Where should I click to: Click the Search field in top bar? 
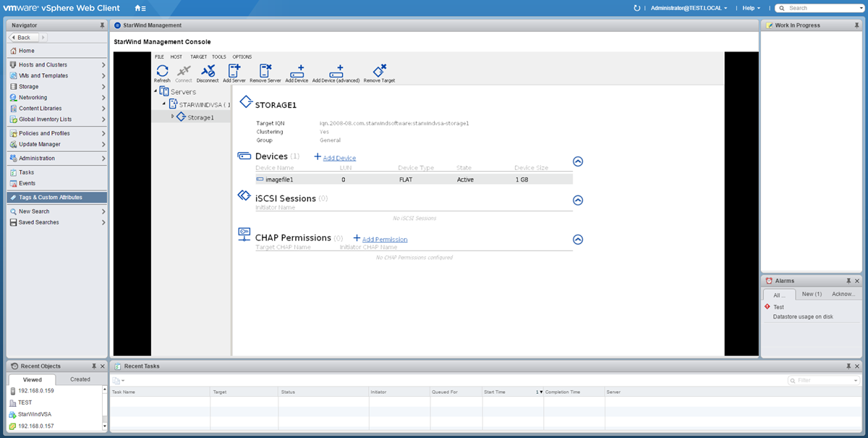click(818, 8)
